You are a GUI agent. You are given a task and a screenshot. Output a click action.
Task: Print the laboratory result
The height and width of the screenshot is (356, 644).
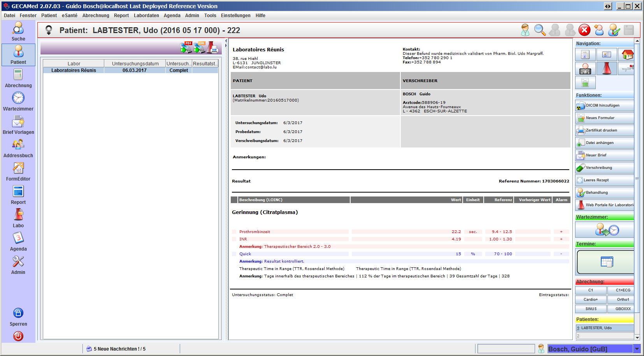click(212, 47)
